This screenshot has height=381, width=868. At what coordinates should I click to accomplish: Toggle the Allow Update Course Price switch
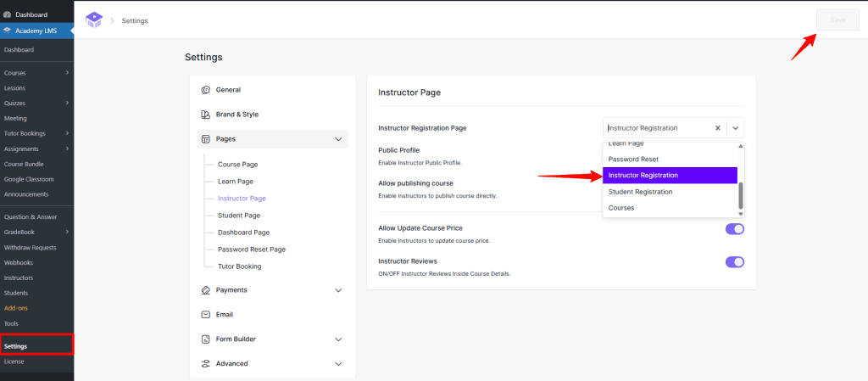point(735,229)
